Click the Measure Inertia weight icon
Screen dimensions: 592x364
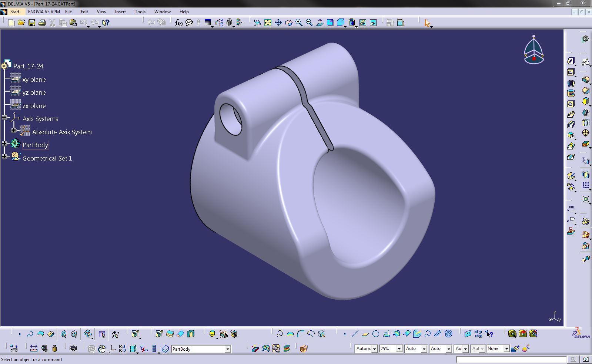click(x=55, y=348)
